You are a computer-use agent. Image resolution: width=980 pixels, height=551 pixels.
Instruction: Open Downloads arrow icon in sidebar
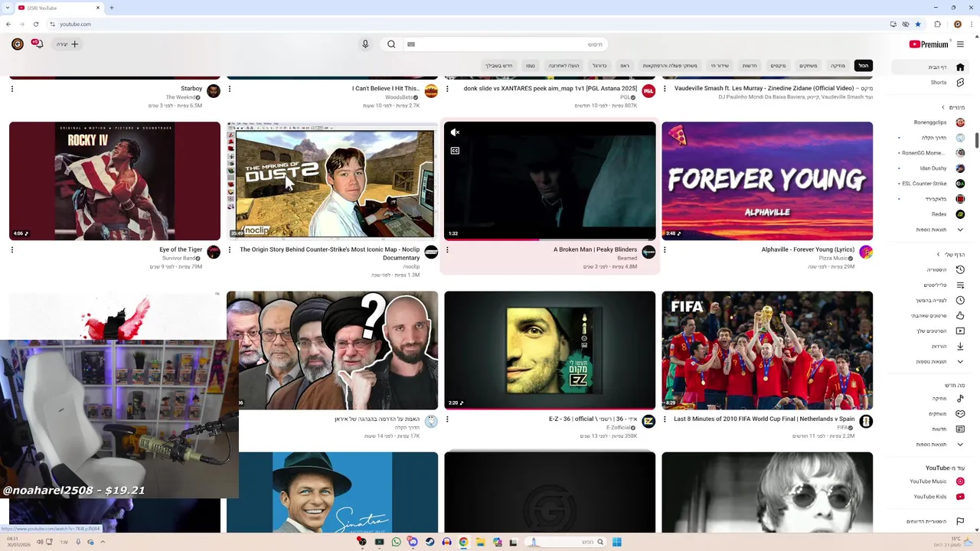pyautogui.click(x=960, y=346)
